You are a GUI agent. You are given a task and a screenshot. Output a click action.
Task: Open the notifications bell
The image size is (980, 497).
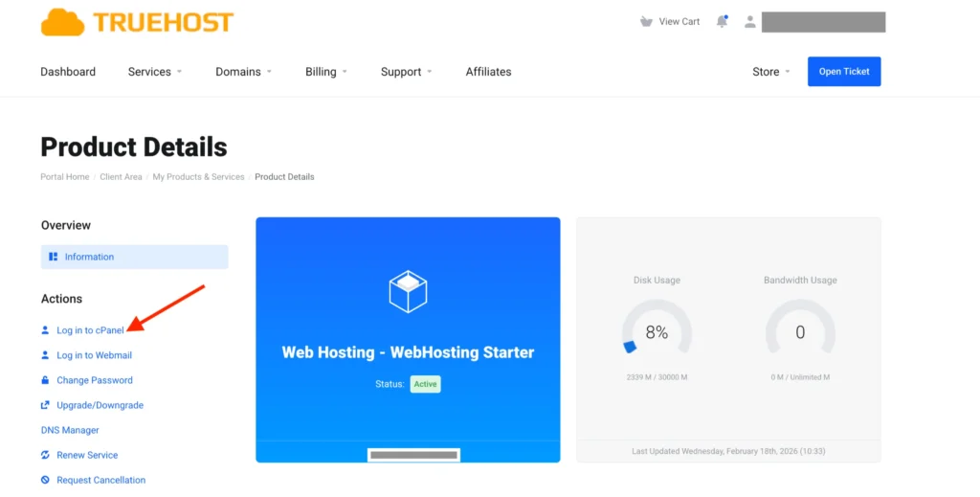(722, 22)
